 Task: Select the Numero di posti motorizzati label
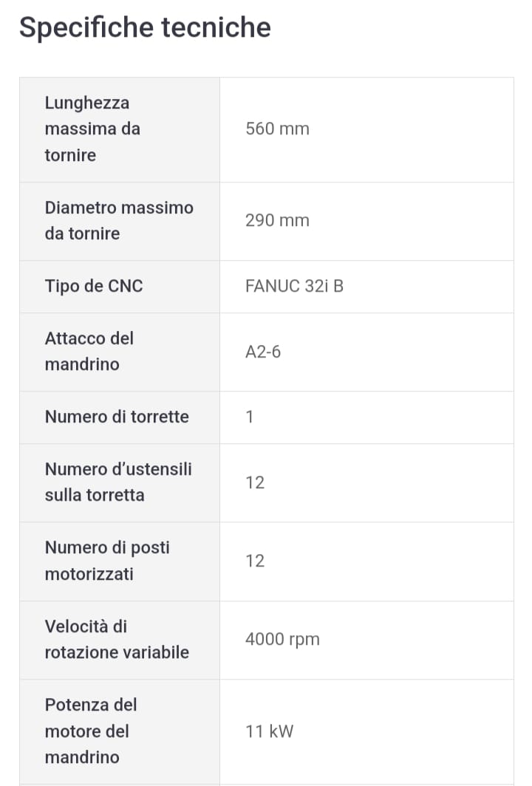coord(107,561)
